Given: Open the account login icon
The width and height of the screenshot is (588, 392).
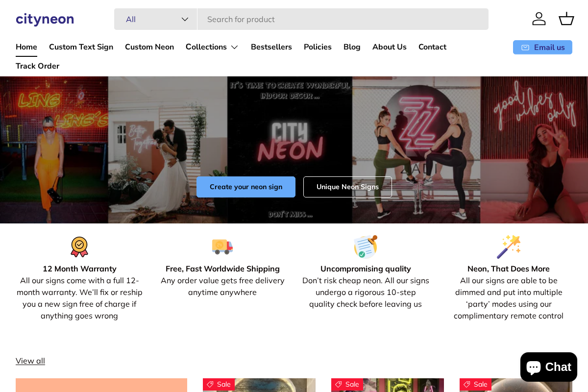Looking at the screenshot, I should (x=539, y=19).
